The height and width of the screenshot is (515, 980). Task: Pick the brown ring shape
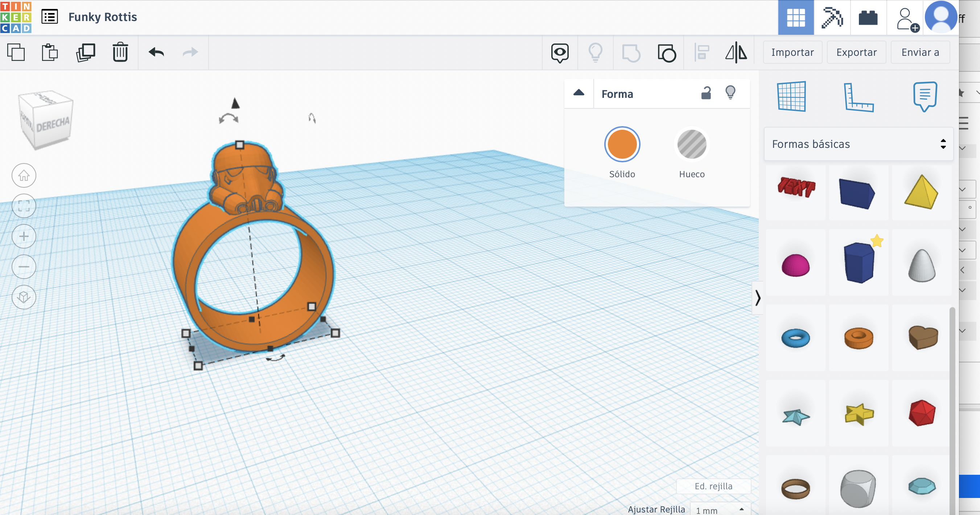tap(795, 489)
